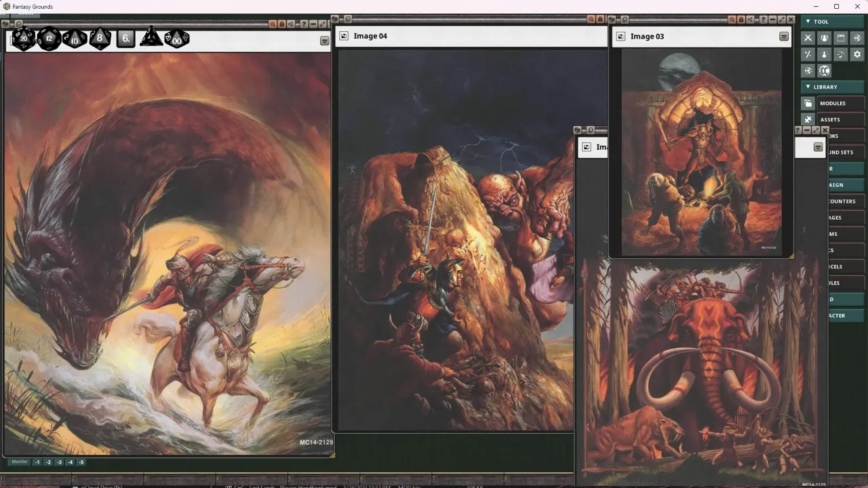Open the sound music note tool
The image size is (868, 488).
(841, 54)
